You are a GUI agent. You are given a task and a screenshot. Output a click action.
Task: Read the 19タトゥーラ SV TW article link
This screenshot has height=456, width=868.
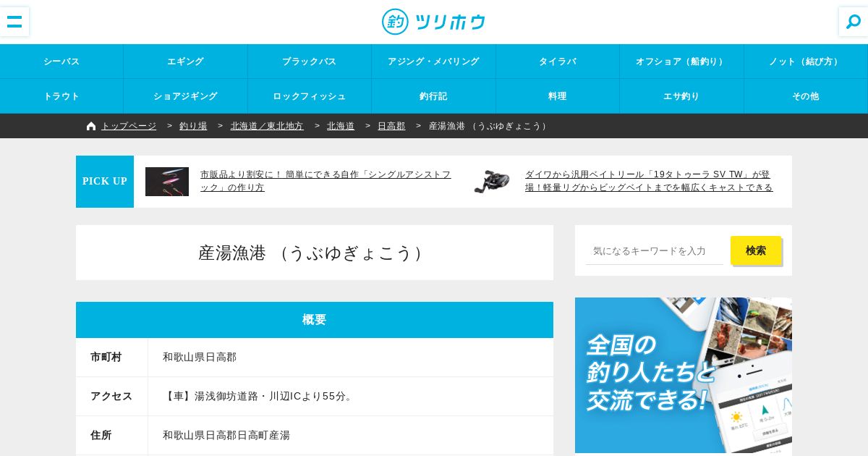(649, 181)
